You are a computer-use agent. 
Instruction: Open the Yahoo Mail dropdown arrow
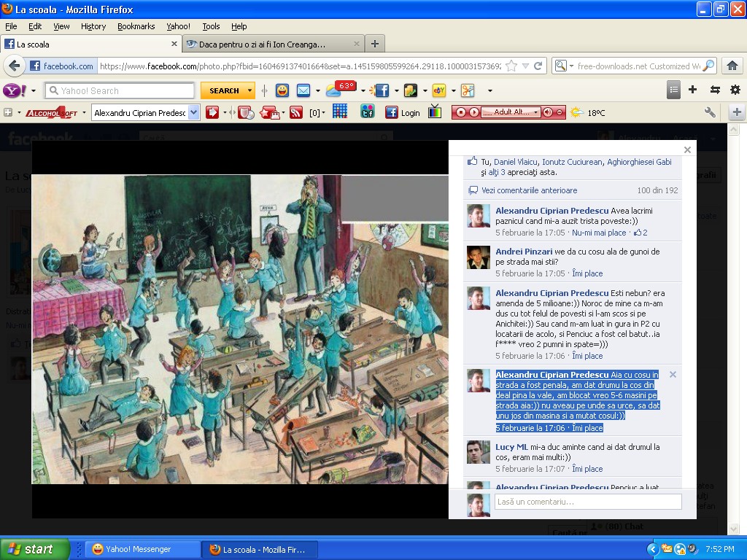[318, 90]
